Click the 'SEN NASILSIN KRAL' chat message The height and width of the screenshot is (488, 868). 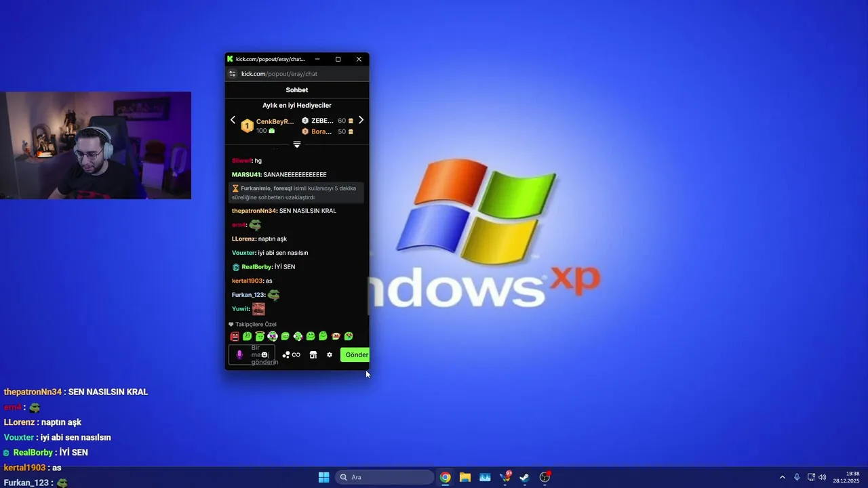pyautogui.click(x=308, y=211)
